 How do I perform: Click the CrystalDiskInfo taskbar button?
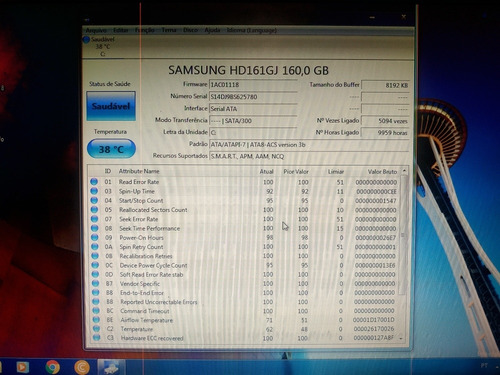click(x=111, y=367)
